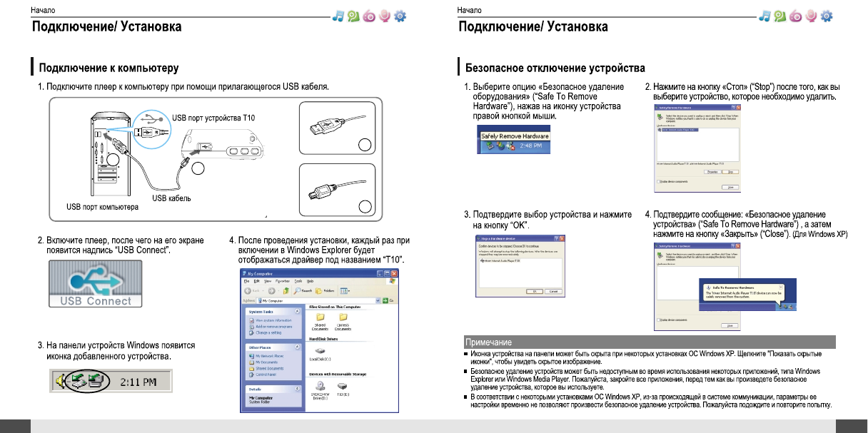The image size is (868, 433).
Task: Click the volume speaker icon in 2:11 PM tray
Action: point(59,382)
